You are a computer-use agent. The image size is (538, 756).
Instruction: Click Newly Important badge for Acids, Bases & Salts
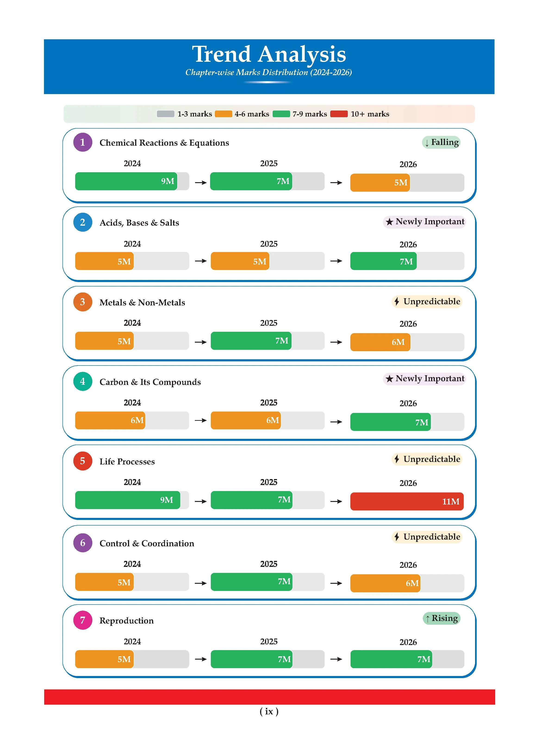pos(425,222)
